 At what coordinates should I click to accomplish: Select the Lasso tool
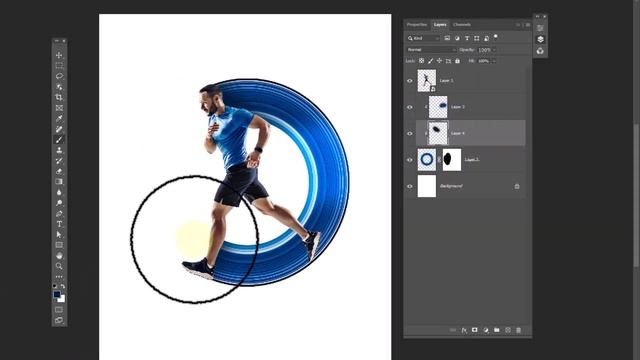click(59, 76)
